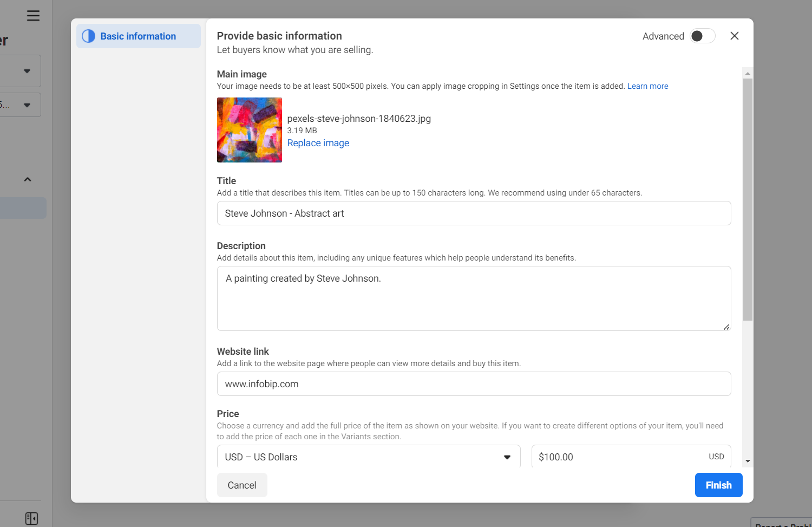Open the USD – US Dollars currency dropdown
This screenshot has height=527, width=812.
point(368,457)
